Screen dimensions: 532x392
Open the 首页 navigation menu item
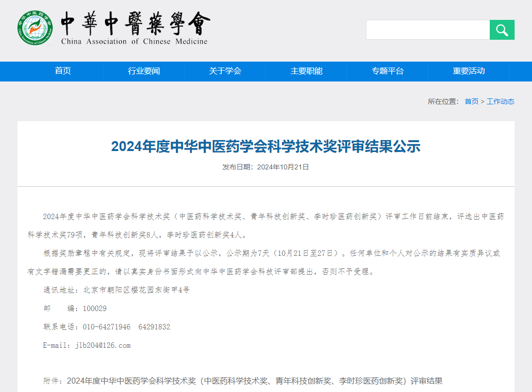click(x=63, y=71)
